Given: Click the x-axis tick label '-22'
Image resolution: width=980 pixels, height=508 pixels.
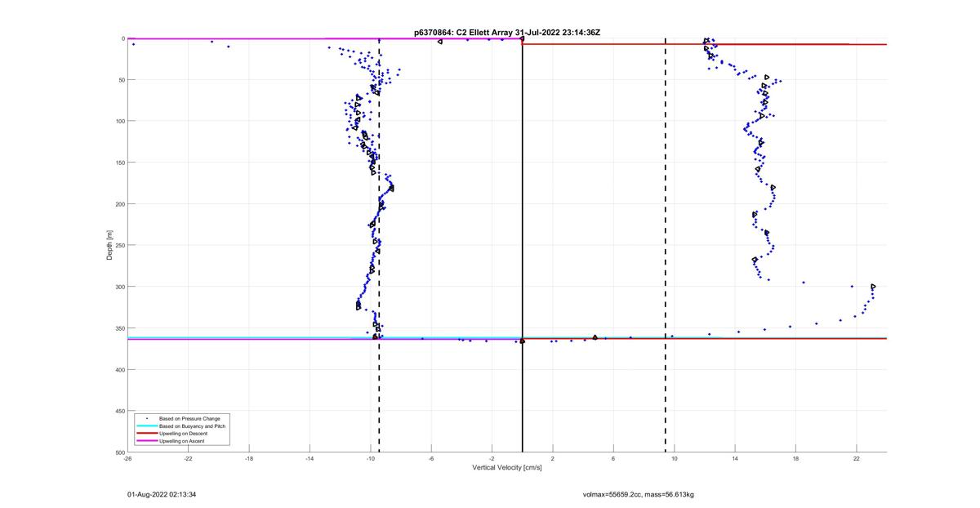Looking at the screenshot, I should (189, 458).
